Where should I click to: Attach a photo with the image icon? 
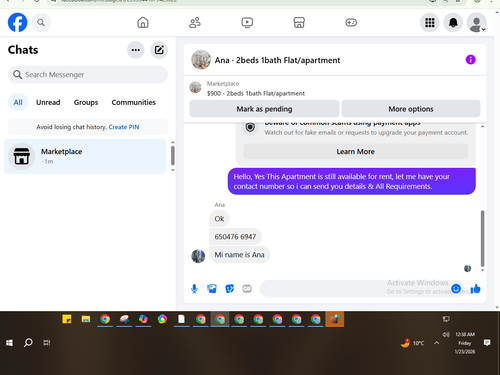(212, 289)
